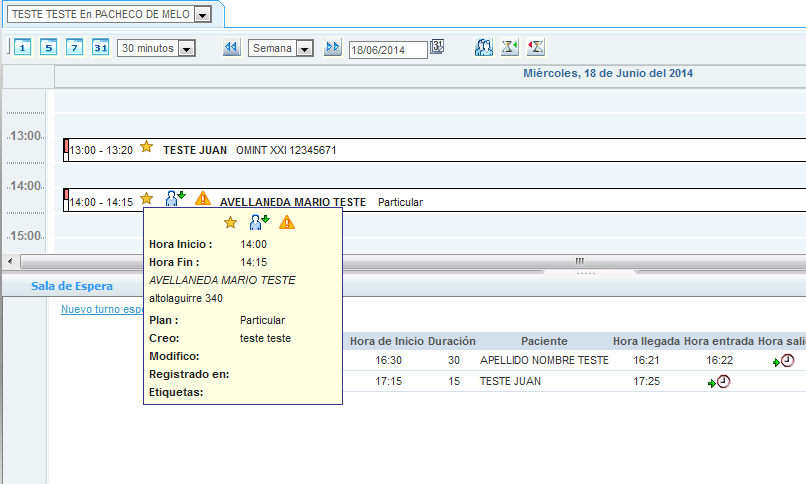The height and width of the screenshot is (484, 806).
Task: Go to previous week with back arrows
Action: [x=231, y=47]
